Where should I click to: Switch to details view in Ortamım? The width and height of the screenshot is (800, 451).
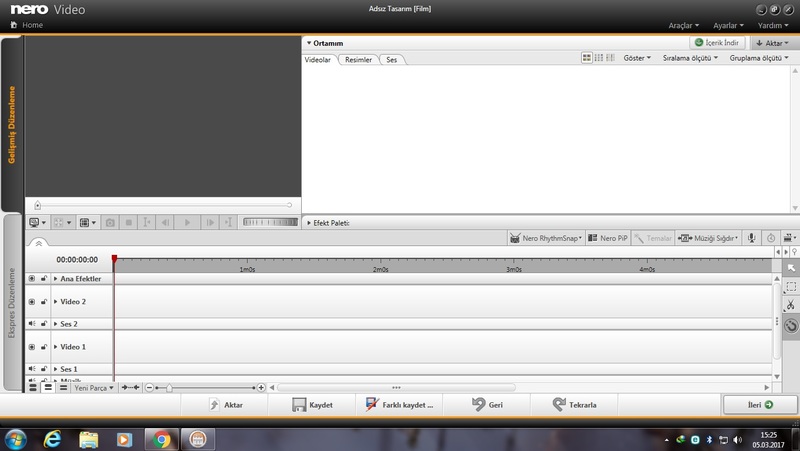click(610, 58)
